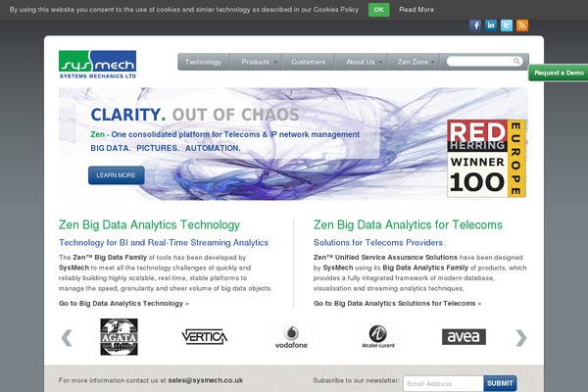588x392 pixels.
Task: Open the Twitter social icon
Action: tap(507, 25)
